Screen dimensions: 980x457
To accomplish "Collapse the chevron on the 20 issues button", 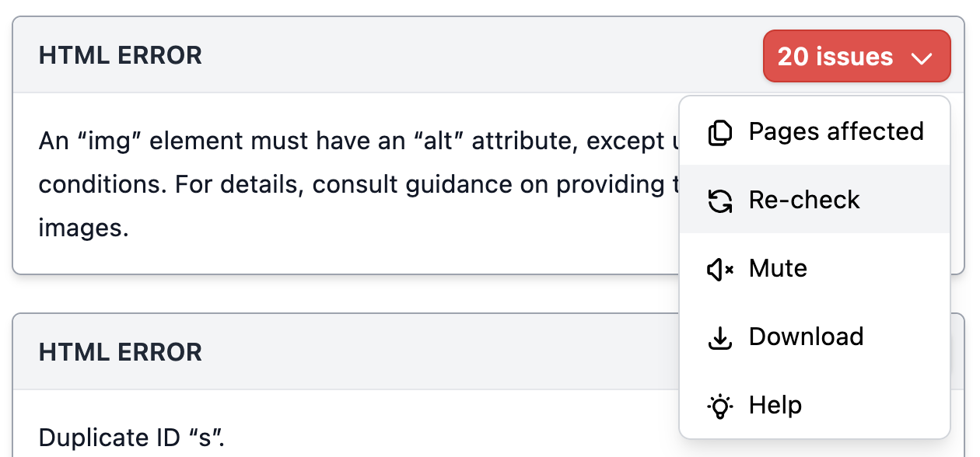I will pyautogui.click(x=921, y=58).
